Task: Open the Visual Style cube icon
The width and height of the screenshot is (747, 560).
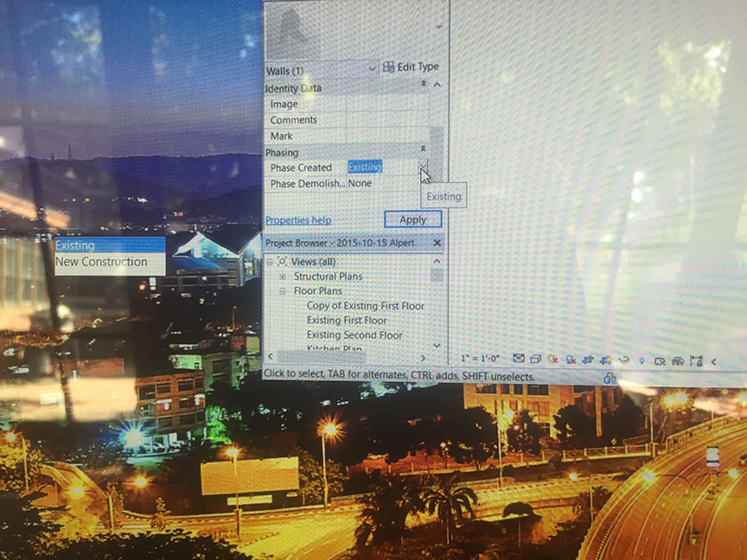Action: point(534,357)
